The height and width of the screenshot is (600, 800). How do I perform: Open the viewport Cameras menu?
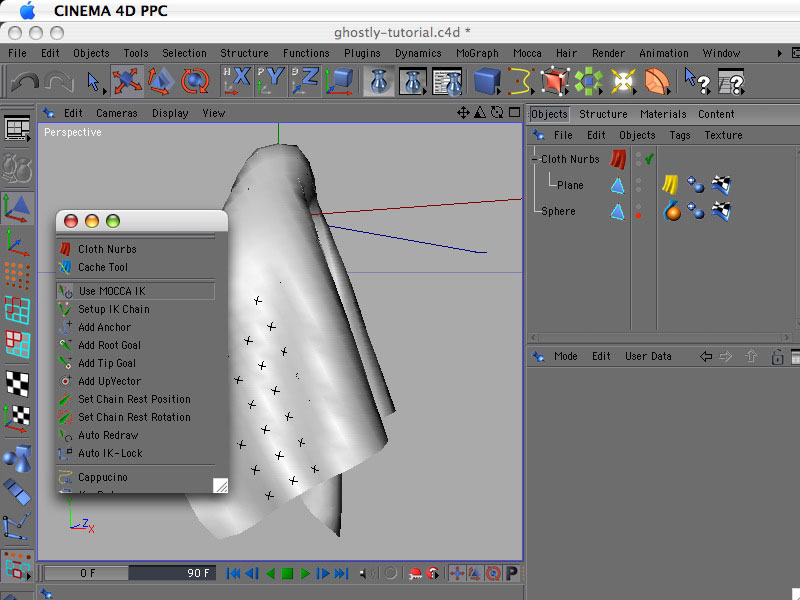click(x=117, y=113)
